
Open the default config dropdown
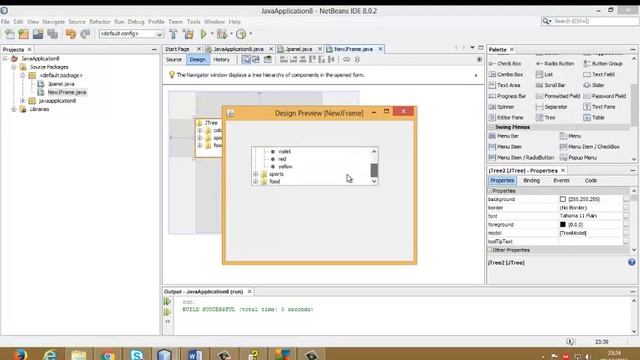(x=131, y=34)
